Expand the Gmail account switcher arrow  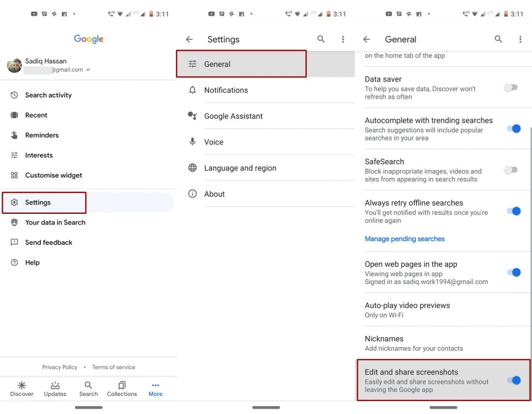88,69
